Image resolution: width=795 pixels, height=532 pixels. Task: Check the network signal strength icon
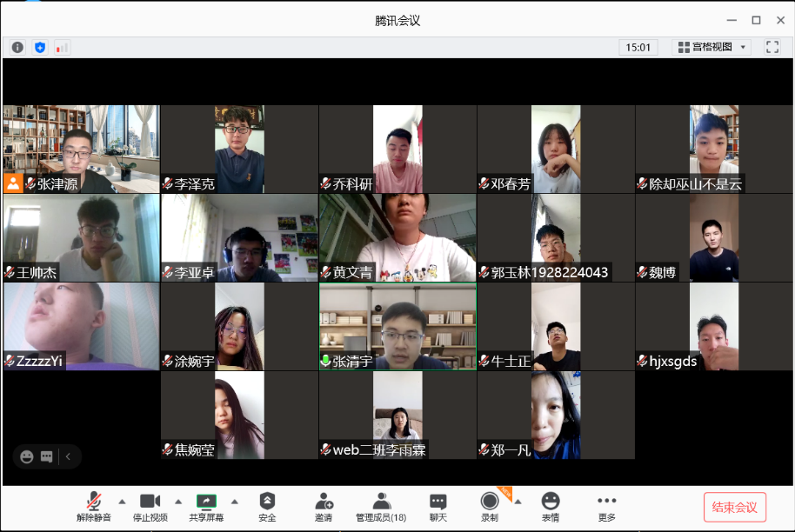coord(62,47)
